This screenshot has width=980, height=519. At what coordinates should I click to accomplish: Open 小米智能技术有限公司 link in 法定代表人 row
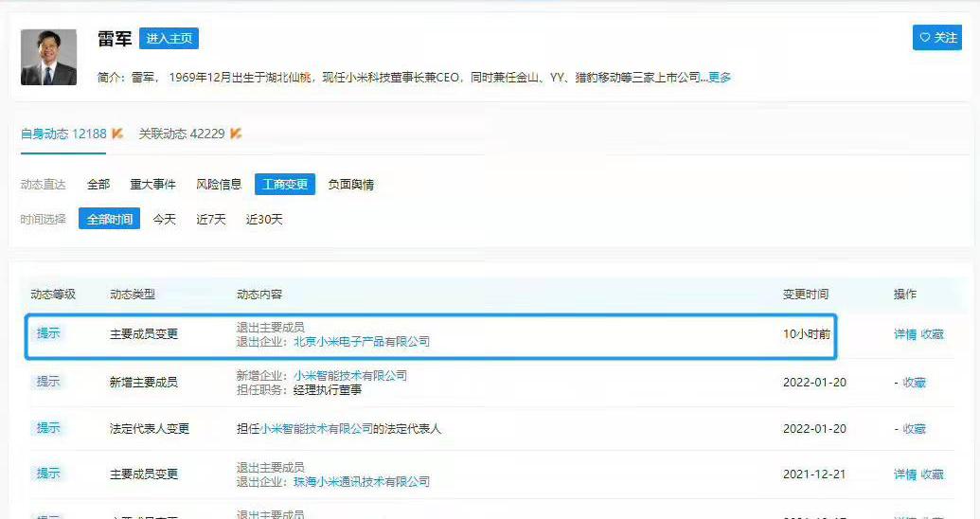(x=316, y=428)
